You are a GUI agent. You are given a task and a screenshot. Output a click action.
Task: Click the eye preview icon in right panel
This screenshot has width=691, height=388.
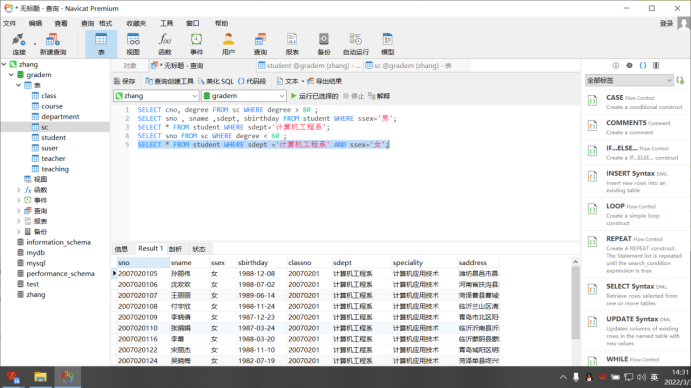629,66
